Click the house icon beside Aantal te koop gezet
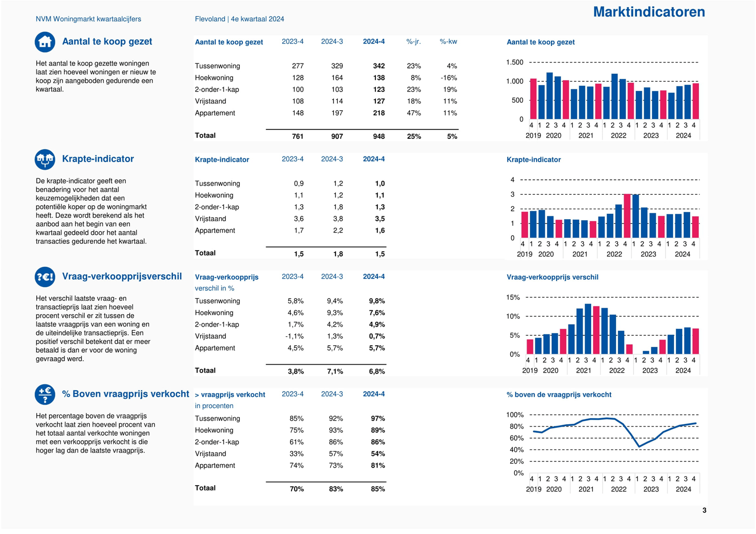 click(x=44, y=42)
